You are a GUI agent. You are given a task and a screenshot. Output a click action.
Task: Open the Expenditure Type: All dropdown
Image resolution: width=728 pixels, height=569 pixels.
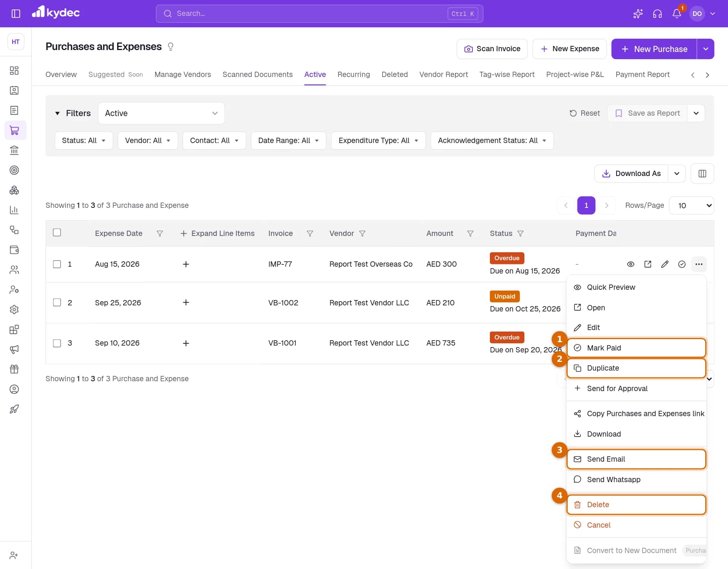click(378, 140)
